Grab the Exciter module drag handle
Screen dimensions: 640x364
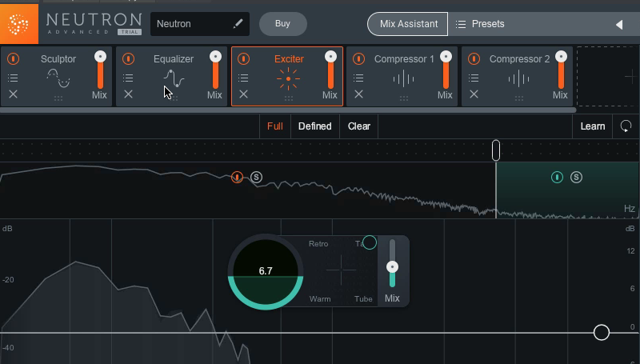[x=288, y=98]
